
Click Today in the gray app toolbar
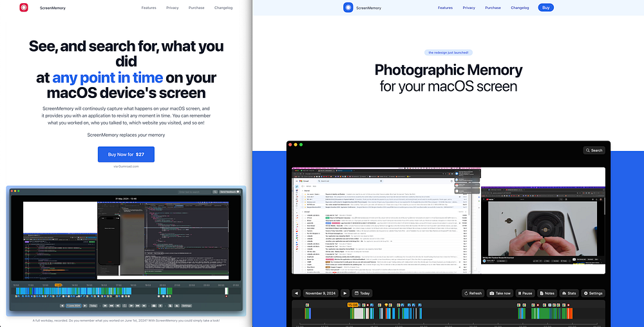click(93, 306)
